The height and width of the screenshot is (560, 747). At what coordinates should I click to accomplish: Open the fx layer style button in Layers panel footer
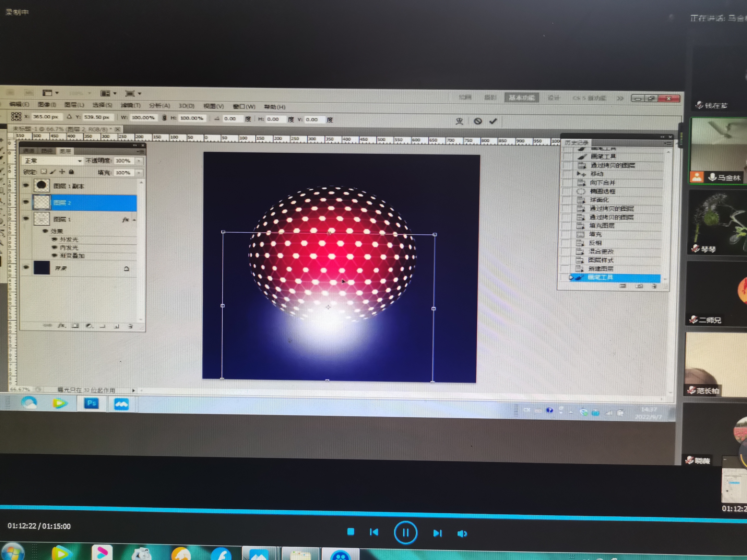pyautogui.click(x=61, y=325)
